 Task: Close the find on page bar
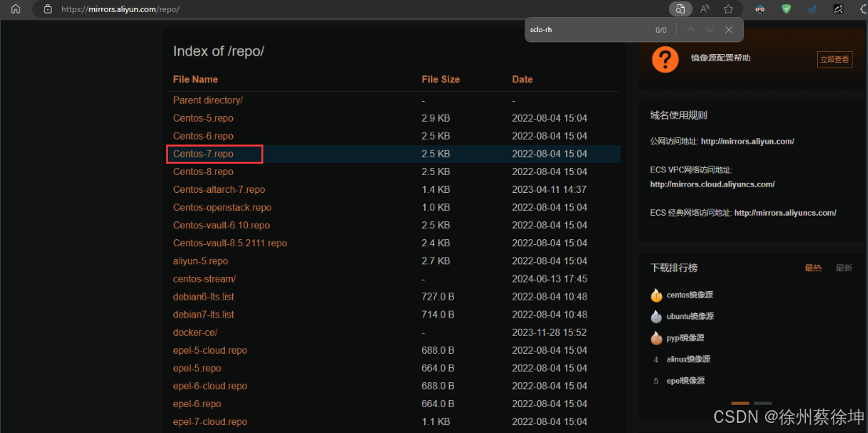pos(729,30)
